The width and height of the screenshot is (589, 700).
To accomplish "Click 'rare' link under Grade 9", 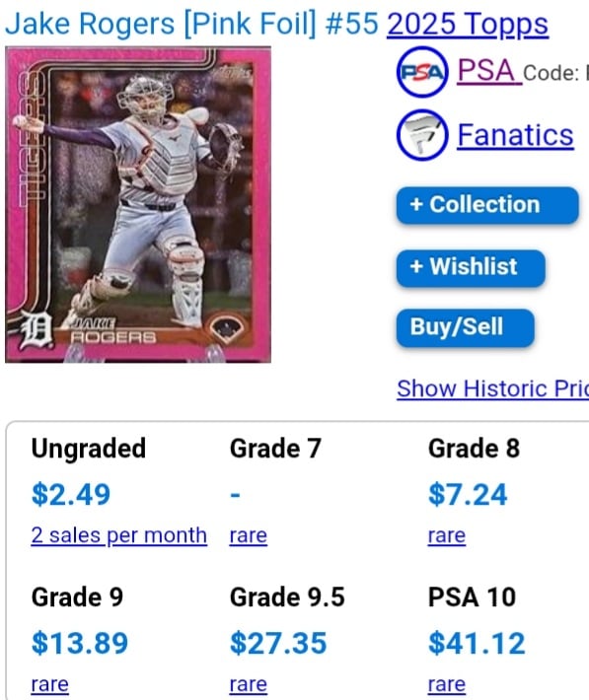I will coord(50,684).
